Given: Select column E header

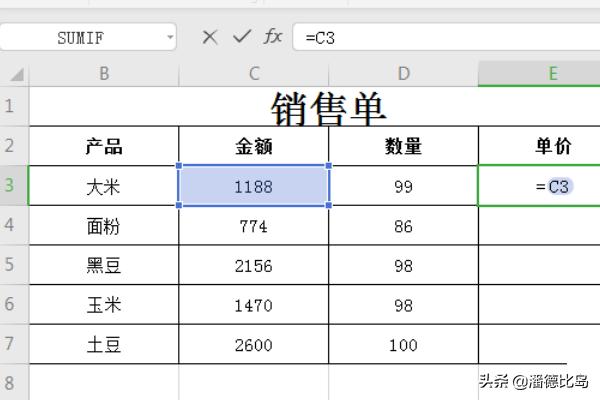Looking at the screenshot, I should 539,73.
